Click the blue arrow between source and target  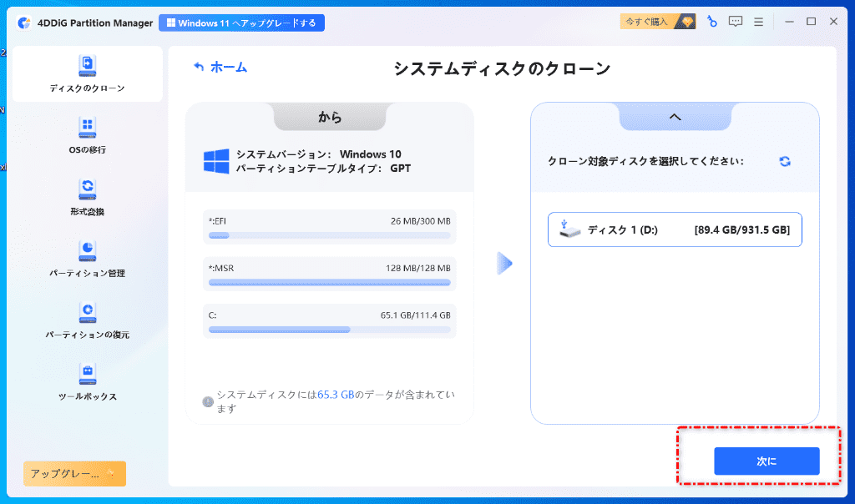click(504, 263)
